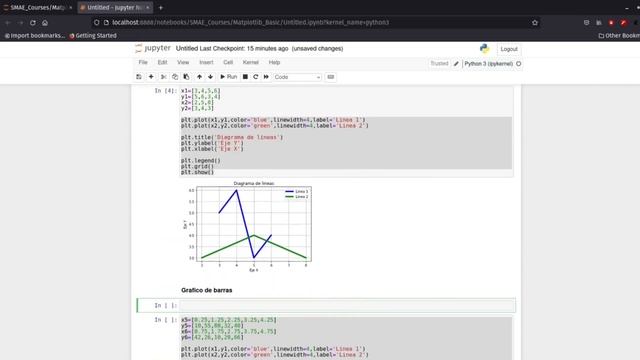640x360 pixels.
Task: Reload the current page
Action: 33,23
